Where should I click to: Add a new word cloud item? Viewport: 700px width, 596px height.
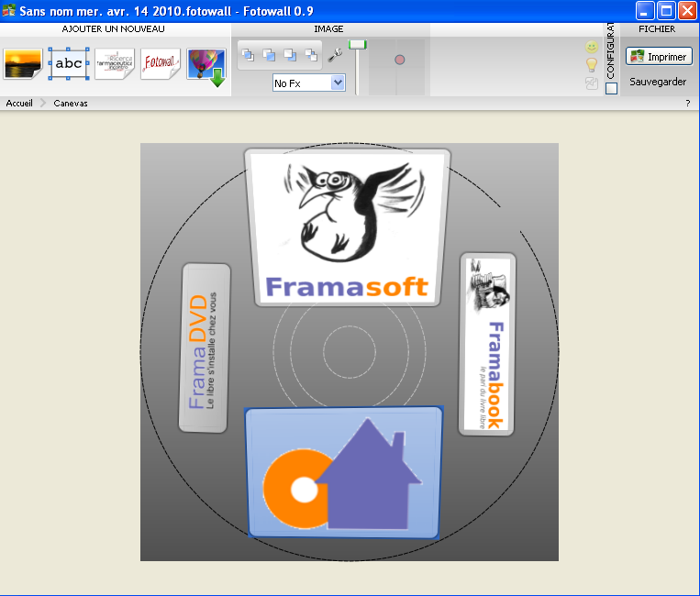(115, 64)
